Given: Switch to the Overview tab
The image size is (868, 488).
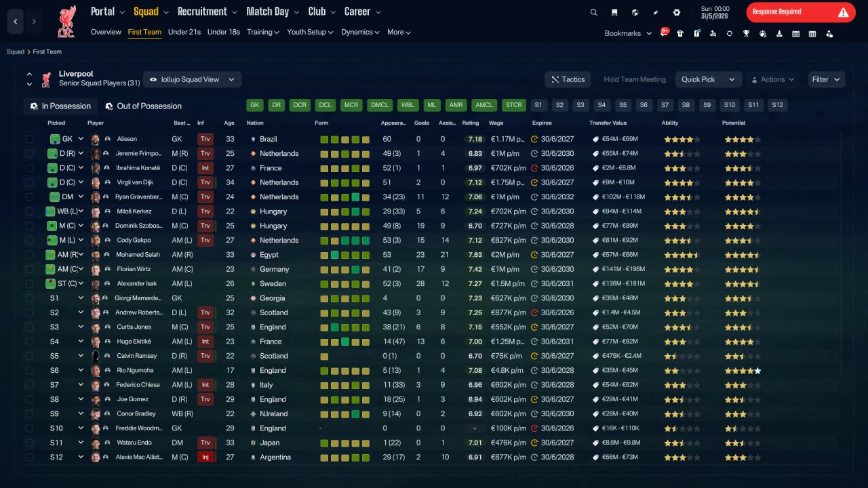Looking at the screenshot, I should click(x=106, y=32).
